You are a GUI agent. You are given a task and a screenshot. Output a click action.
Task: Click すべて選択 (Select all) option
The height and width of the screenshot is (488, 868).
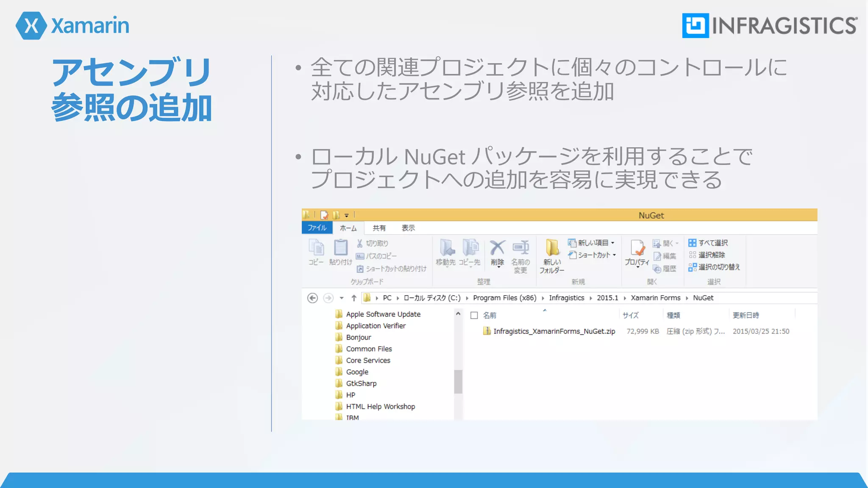click(x=708, y=243)
